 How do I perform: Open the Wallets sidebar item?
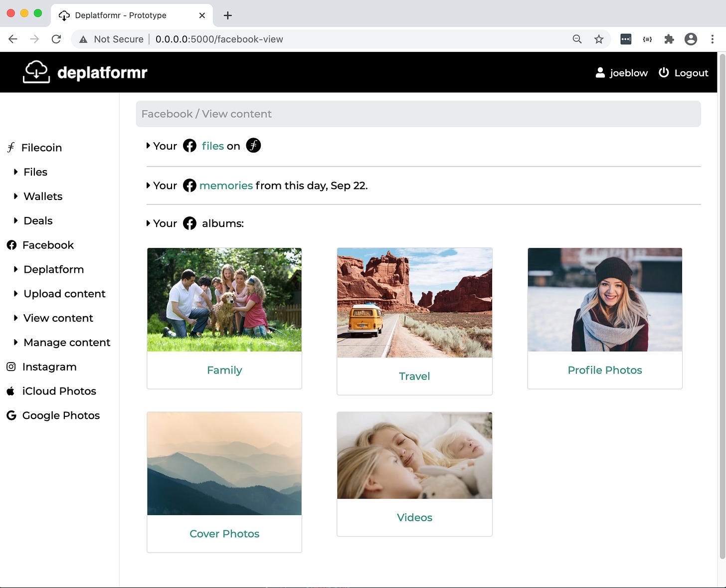43,196
